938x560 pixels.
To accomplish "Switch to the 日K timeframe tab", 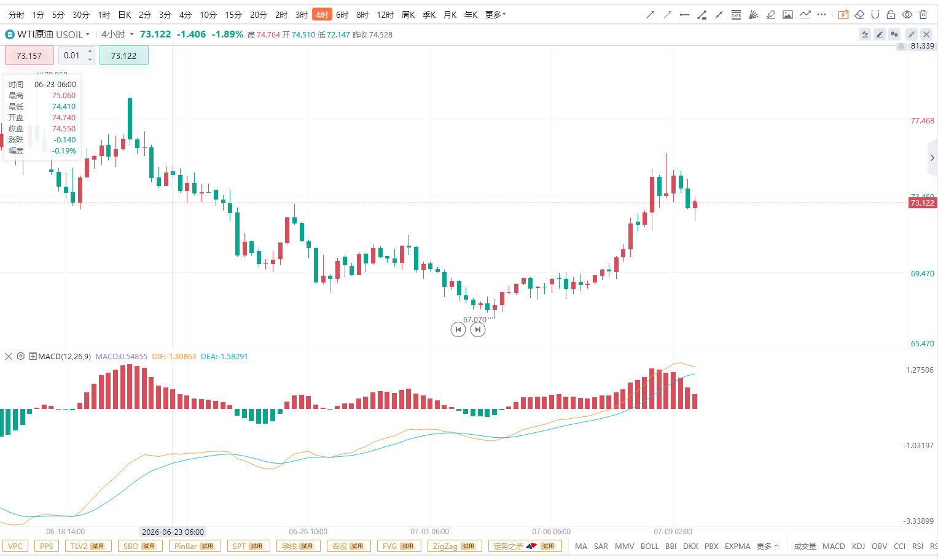I will [125, 15].
